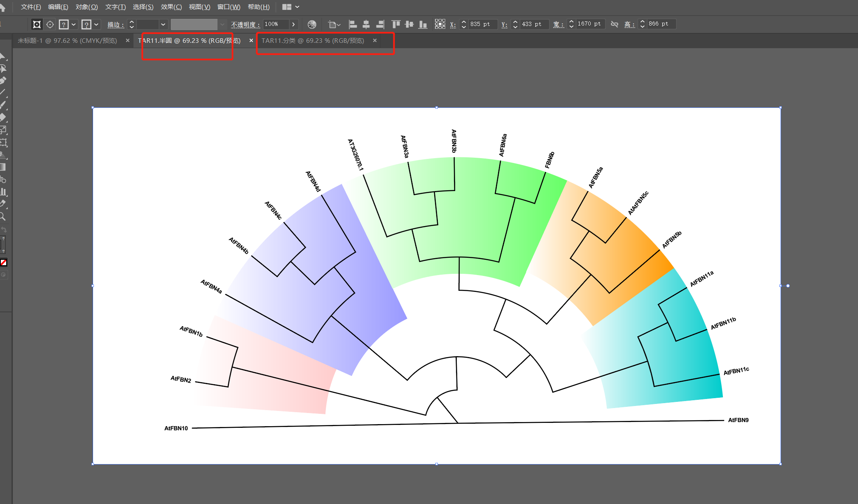Select the Column Graph tool

[x=3, y=191]
